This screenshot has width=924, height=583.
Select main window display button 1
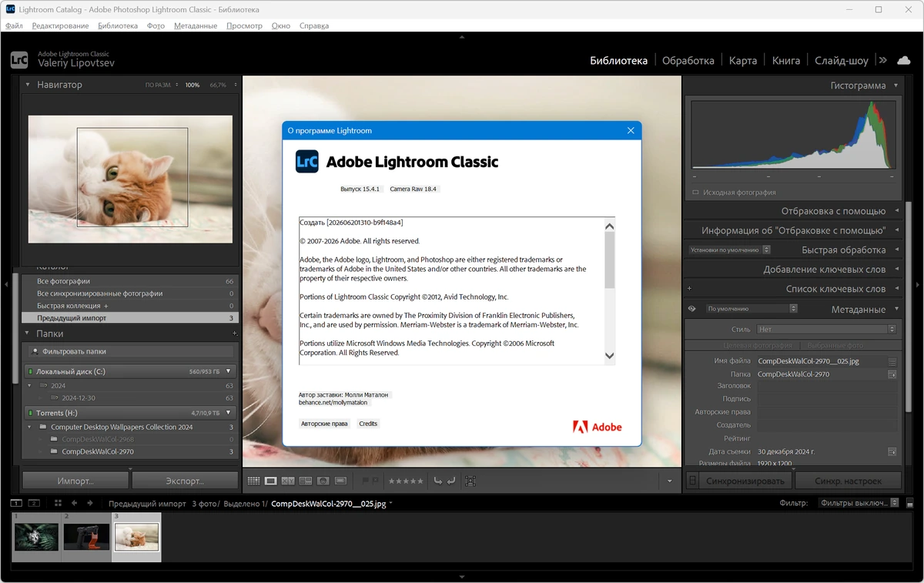(15, 503)
